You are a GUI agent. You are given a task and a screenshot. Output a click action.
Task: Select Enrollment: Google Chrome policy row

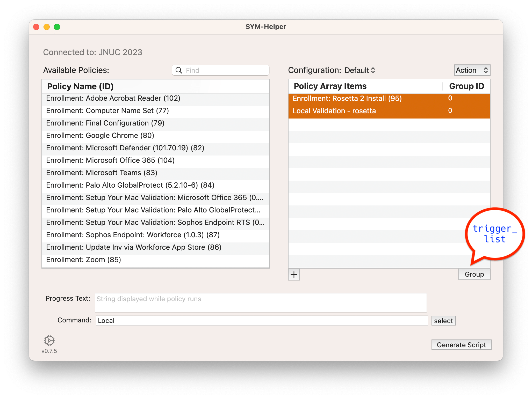tap(100, 136)
